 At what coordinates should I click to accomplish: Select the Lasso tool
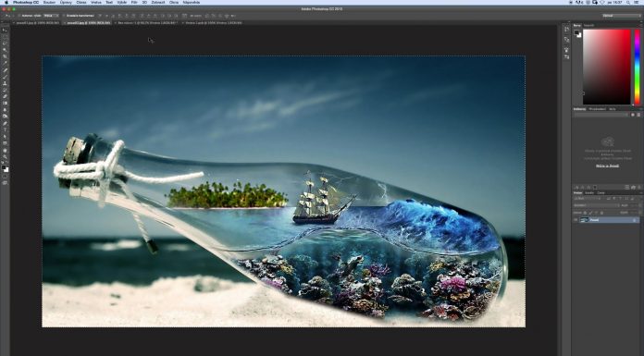(5, 43)
